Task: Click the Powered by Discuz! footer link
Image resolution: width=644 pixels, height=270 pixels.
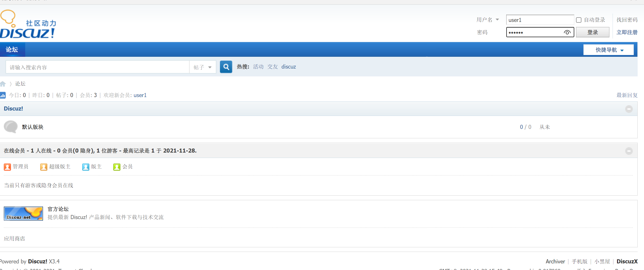Action: [37, 262]
